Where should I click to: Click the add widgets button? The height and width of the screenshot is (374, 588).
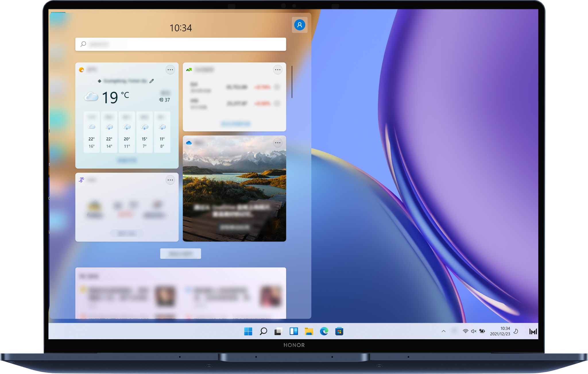(x=181, y=254)
